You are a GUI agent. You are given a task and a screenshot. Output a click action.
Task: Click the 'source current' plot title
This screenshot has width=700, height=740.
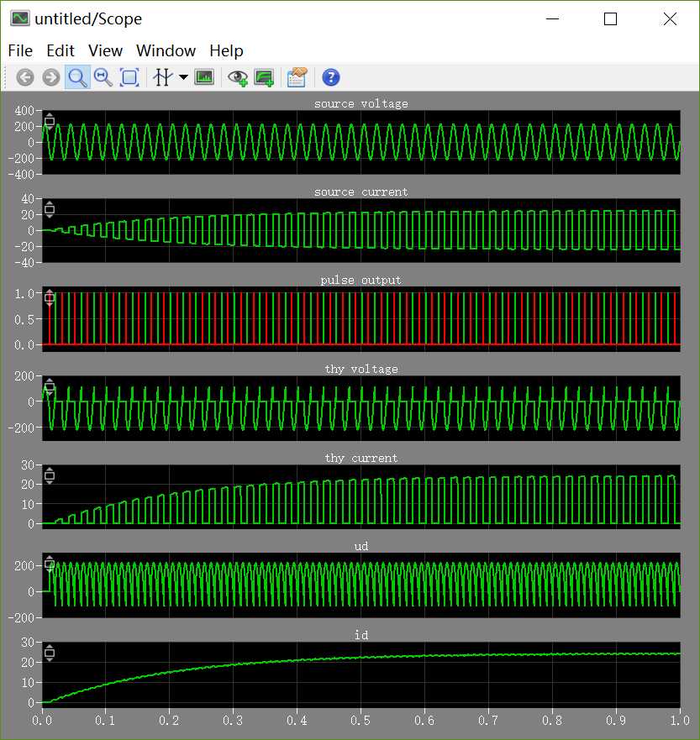coord(361,192)
